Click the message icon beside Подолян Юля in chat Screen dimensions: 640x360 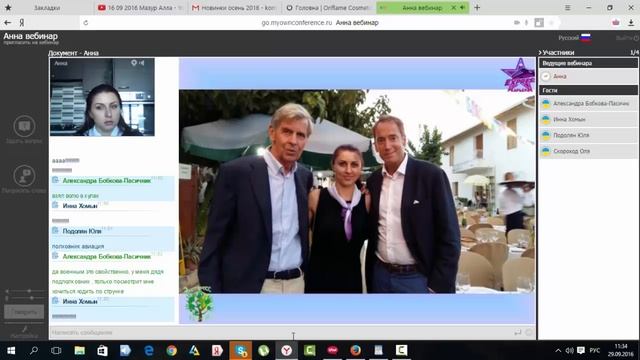click(x=56, y=231)
